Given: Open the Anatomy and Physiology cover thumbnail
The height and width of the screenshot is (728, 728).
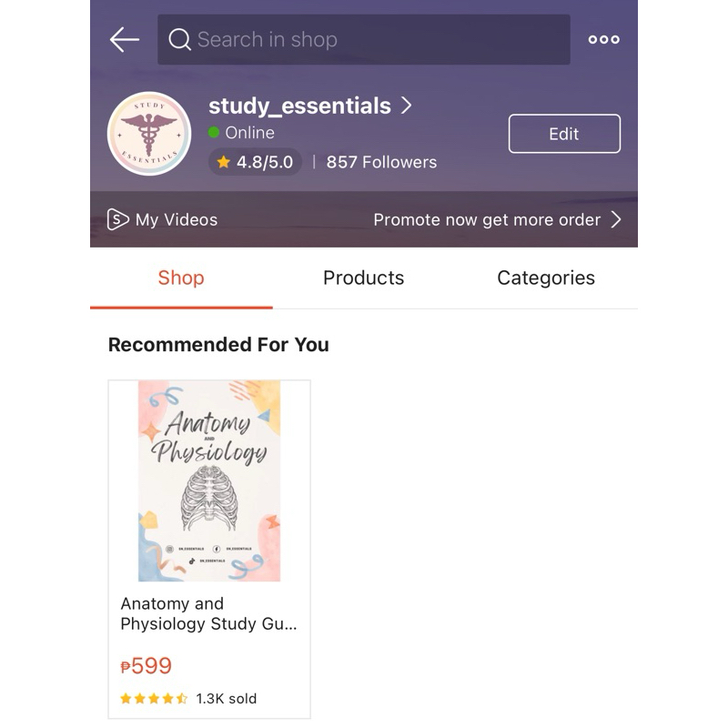Looking at the screenshot, I should tap(209, 480).
